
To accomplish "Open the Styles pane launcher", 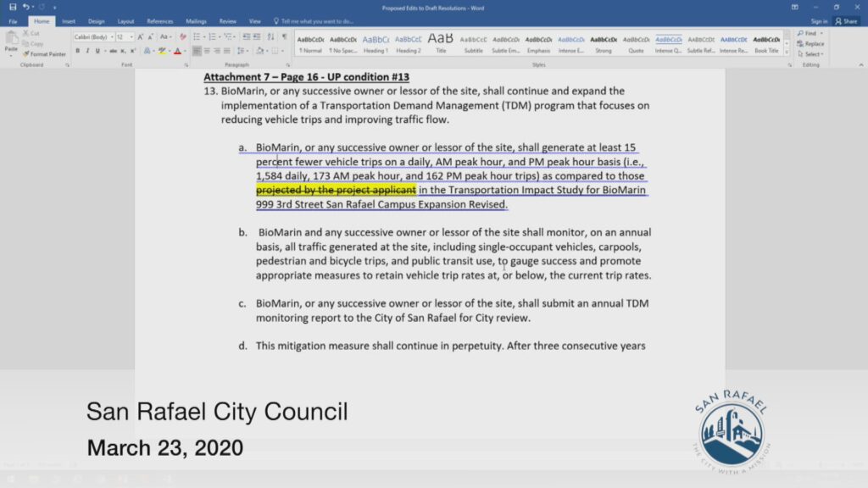I will [x=790, y=65].
